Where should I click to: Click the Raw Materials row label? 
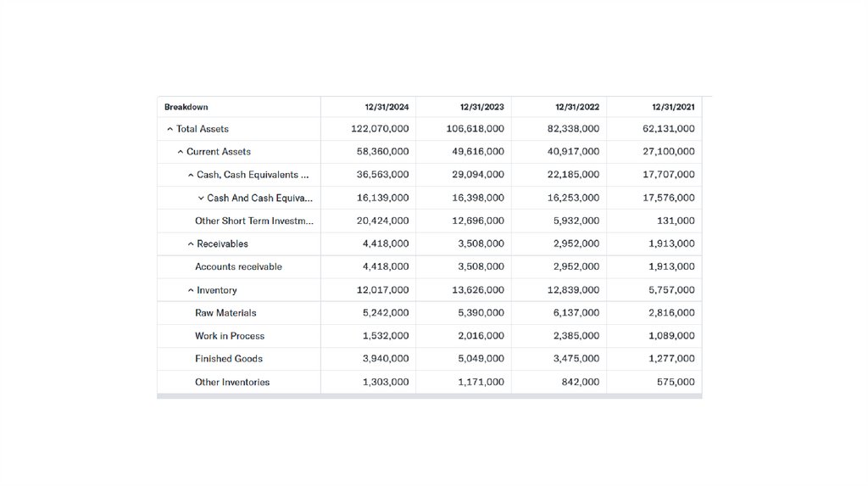click(x=225, y=313)
